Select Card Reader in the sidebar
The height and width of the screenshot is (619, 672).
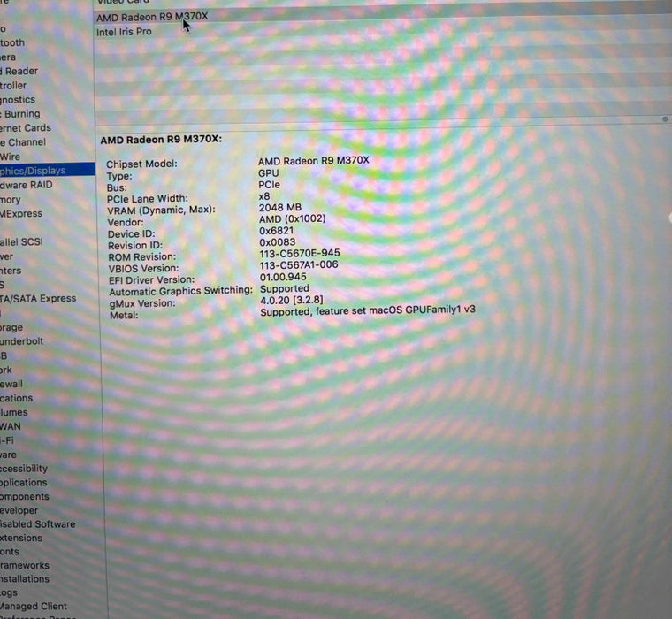pyautogui.click(x=19, y=71)
